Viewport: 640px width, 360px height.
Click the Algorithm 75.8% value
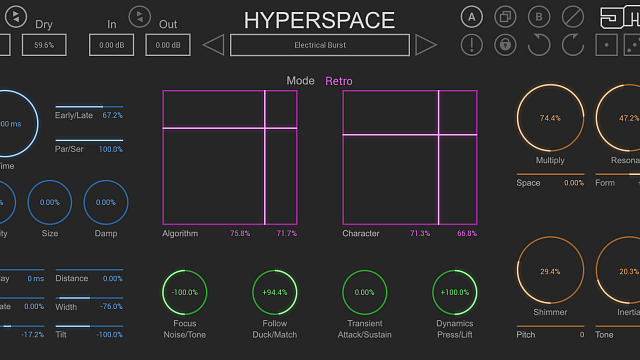pyautogui.click(x=240, y=233)
